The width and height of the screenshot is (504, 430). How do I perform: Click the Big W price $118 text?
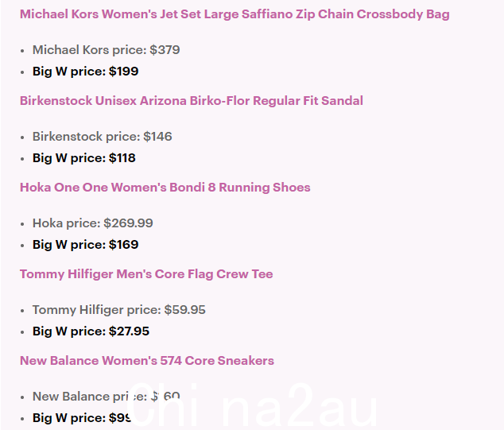point(84,158)
